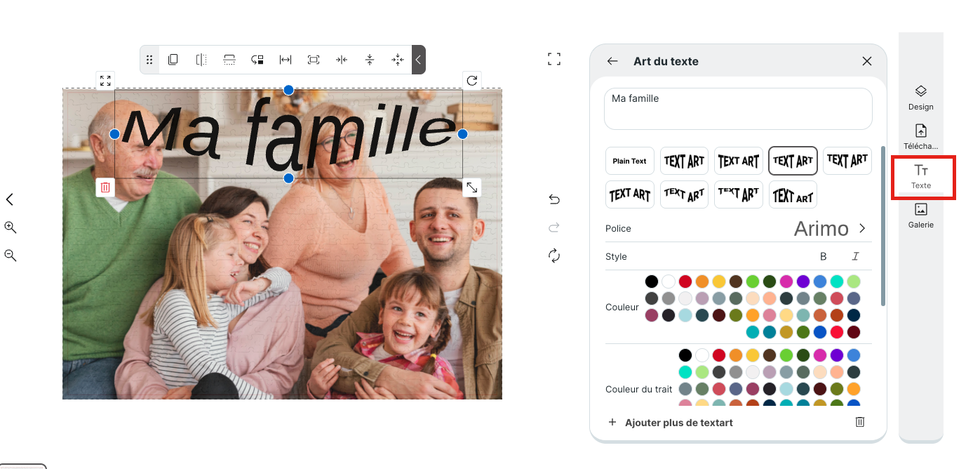Click the rotate handle on text box
980x469 pixels.
click(x=471, y=81)
